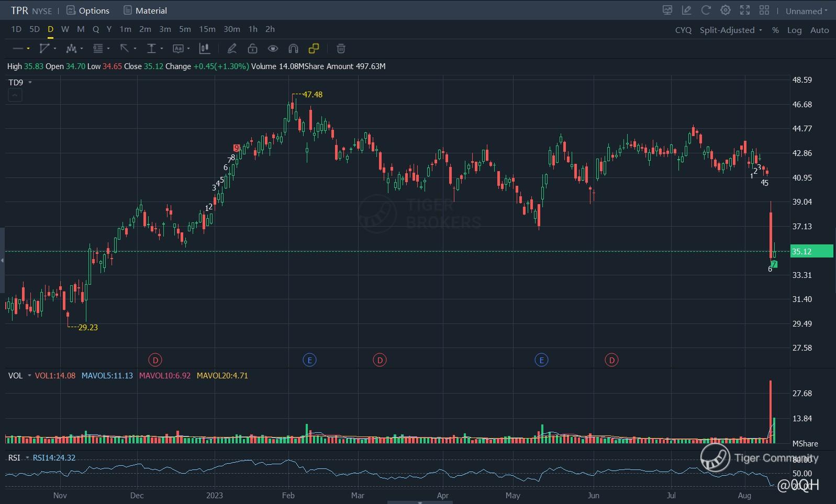
Task: Click the trash icon to delete drawings
Action: point(341,49)
